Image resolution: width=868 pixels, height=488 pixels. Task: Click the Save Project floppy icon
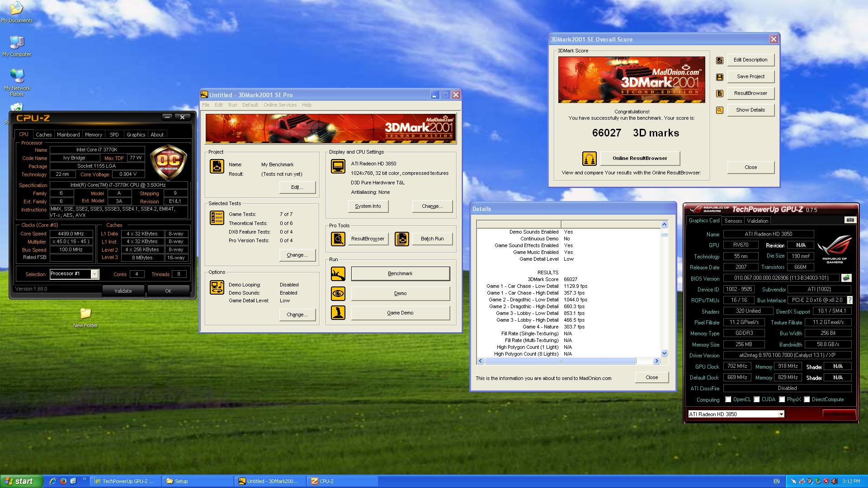(x=719, y=77)
